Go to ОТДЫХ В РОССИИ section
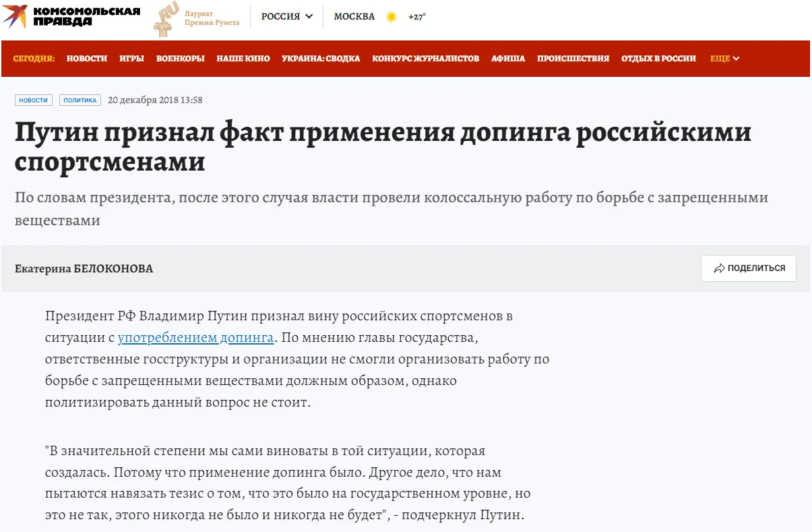This screenshot has width=812, height=532. (658, 59)
